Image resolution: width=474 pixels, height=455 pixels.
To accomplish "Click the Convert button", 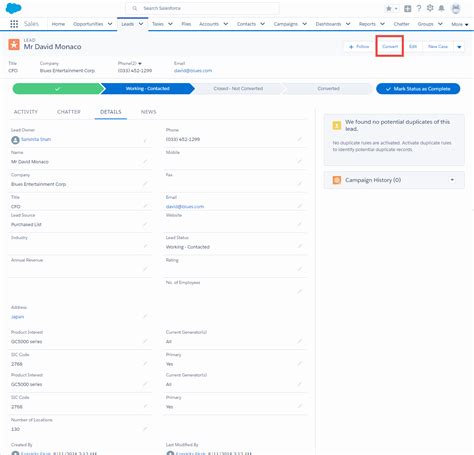I will coord(390,46).
